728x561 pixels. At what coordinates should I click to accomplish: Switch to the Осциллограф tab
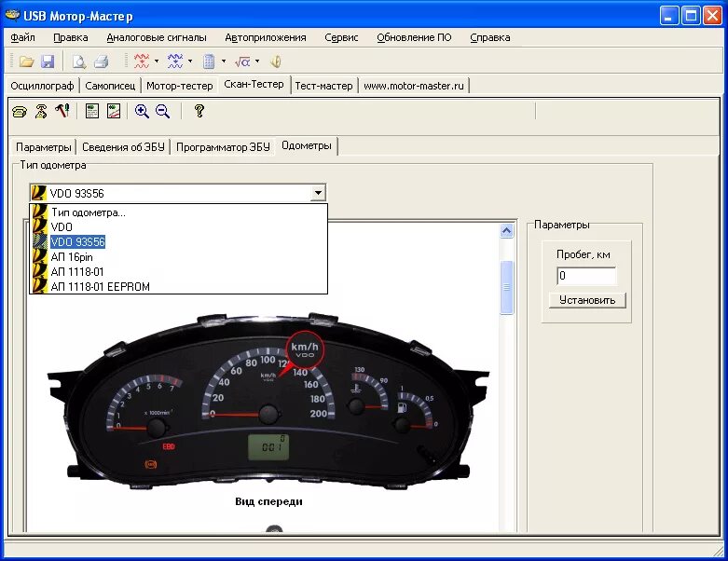click(x=42, y=86)
